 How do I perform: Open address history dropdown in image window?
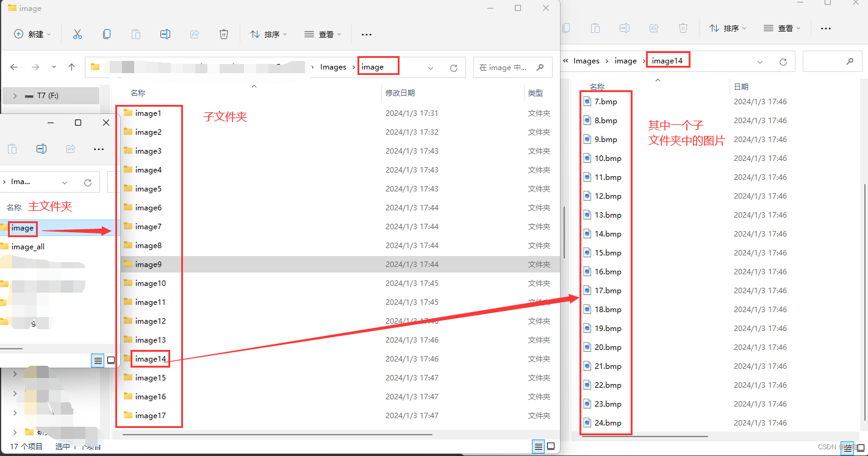click(x=431, y=68)
